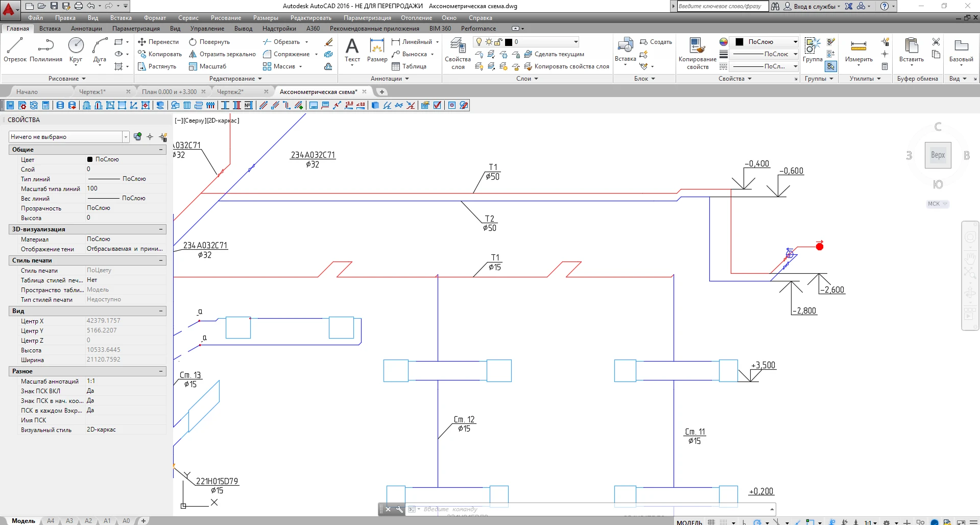Choose the Текст annotation tool
980x525 pixels.
352,51
